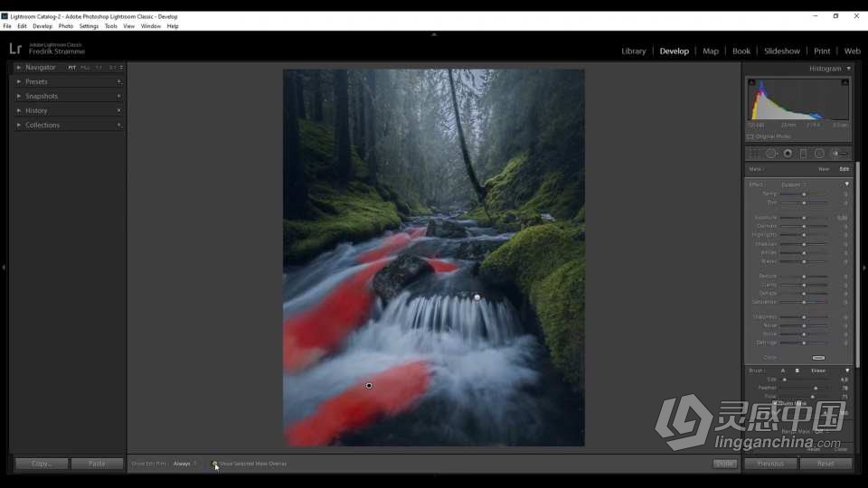Set mask mode to New

click(x=824, y=169)
